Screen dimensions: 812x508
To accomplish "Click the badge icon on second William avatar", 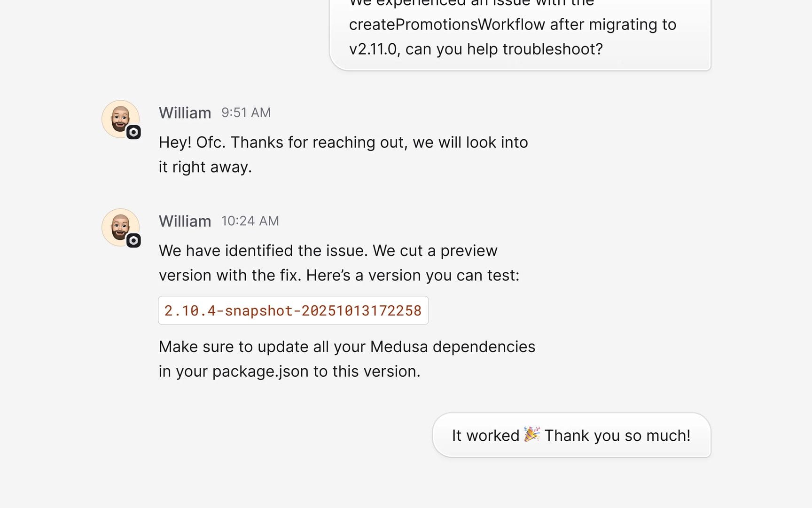I will click(133, 240).
